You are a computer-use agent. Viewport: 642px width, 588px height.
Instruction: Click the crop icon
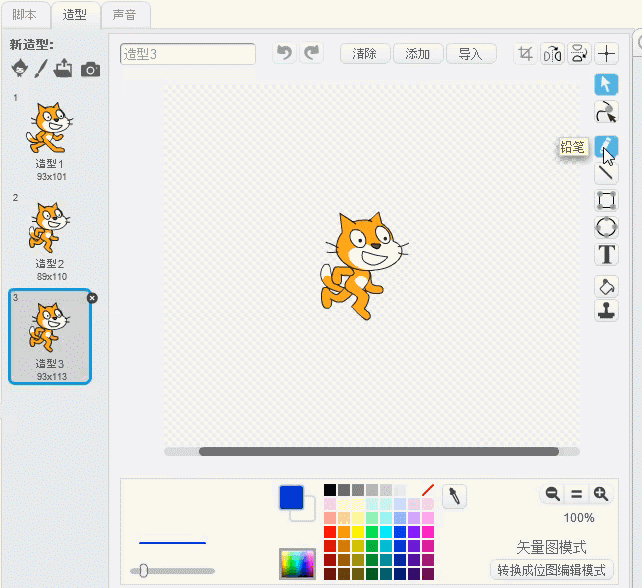(x=525, y=54)
